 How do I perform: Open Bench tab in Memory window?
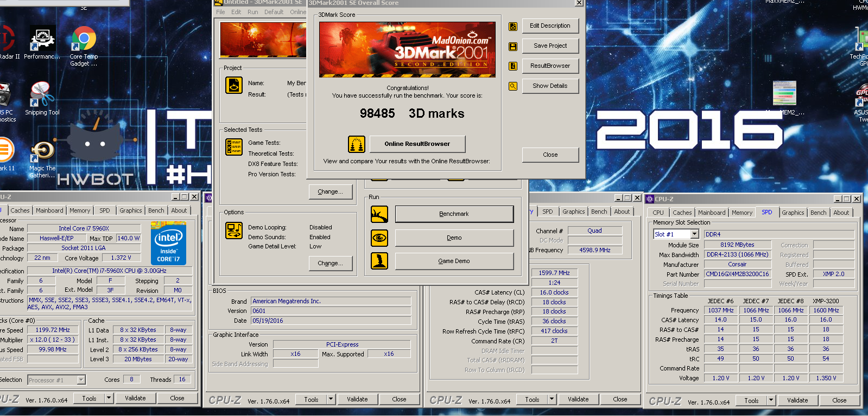(599, 212)
